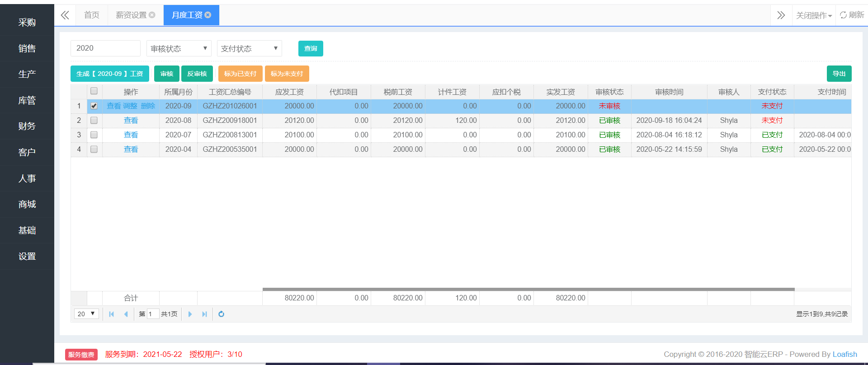The image size is (868, 365).
Task: Open the 设置 sidebar menu
Action: point(27,256)
